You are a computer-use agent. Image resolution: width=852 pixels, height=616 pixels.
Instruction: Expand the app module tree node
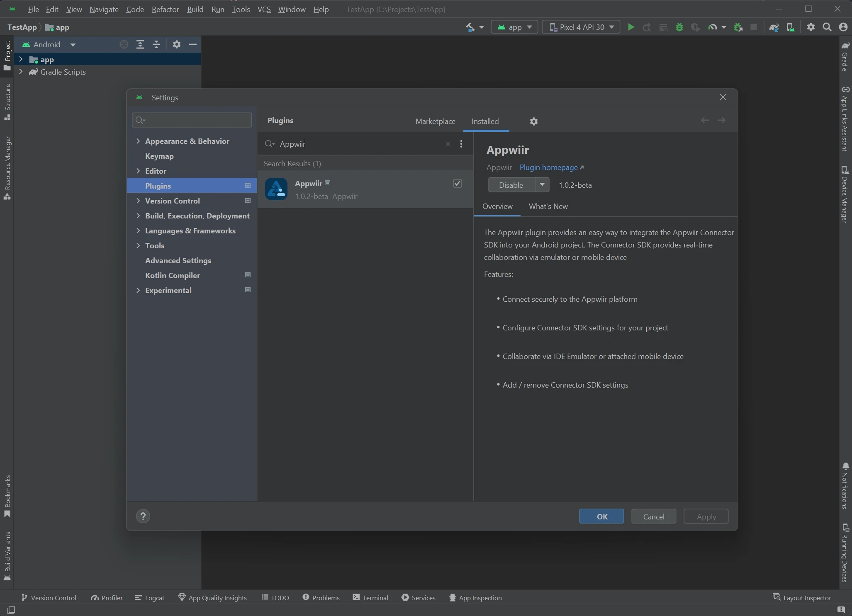pyautogui.click(x=21, y=59)
